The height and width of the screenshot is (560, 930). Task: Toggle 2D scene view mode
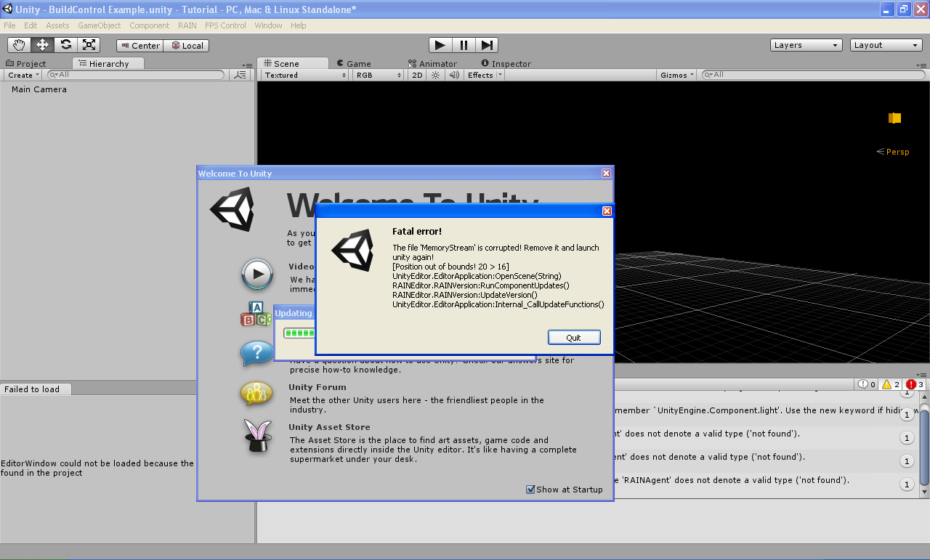tap(417, 75)
